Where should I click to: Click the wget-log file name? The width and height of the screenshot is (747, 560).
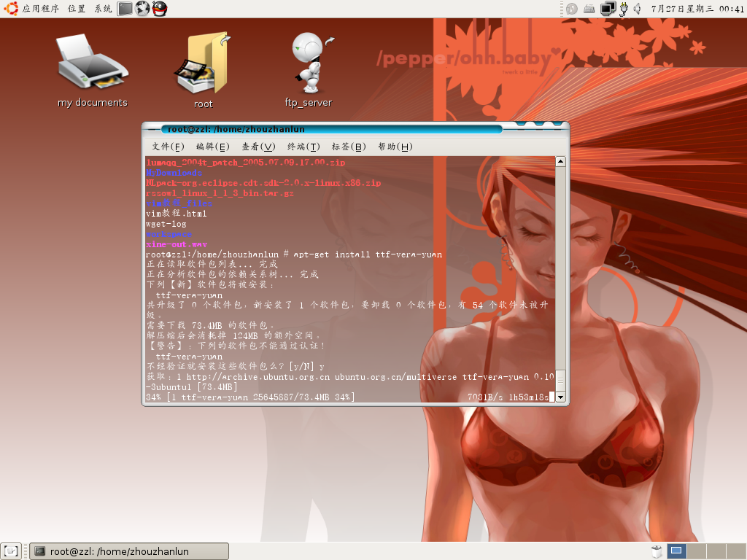click(166, 224)
